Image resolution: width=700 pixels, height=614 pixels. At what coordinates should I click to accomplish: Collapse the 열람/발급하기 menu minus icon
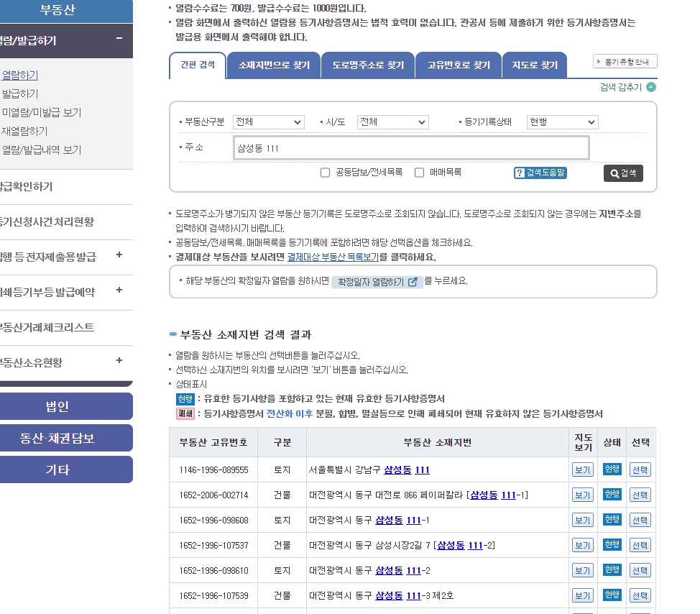(x=119, y=39)
